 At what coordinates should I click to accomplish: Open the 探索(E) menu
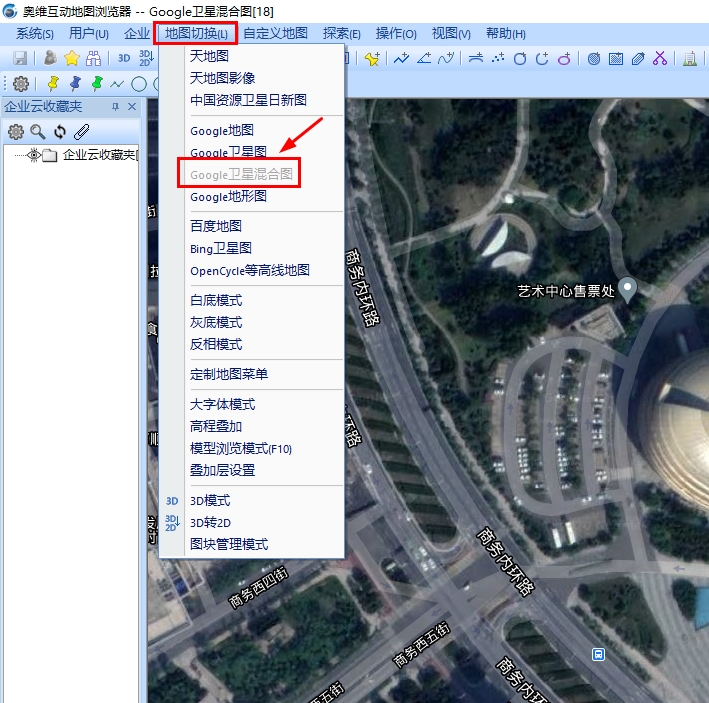pos(341,34)
